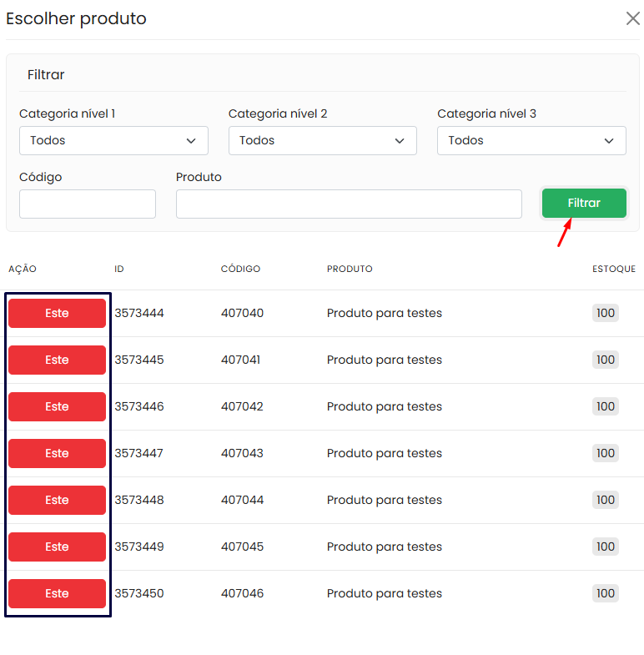Click the ESTOQUE column header
The height and width of the screenshot is (655, 644).
pos(613,270)
